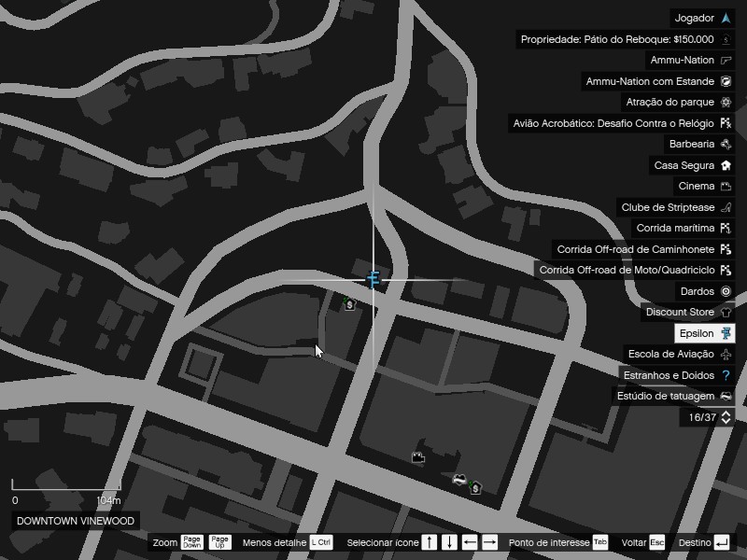
Task: Step the 16/37 legend counter arrows
Action: [x=726, y=417]
